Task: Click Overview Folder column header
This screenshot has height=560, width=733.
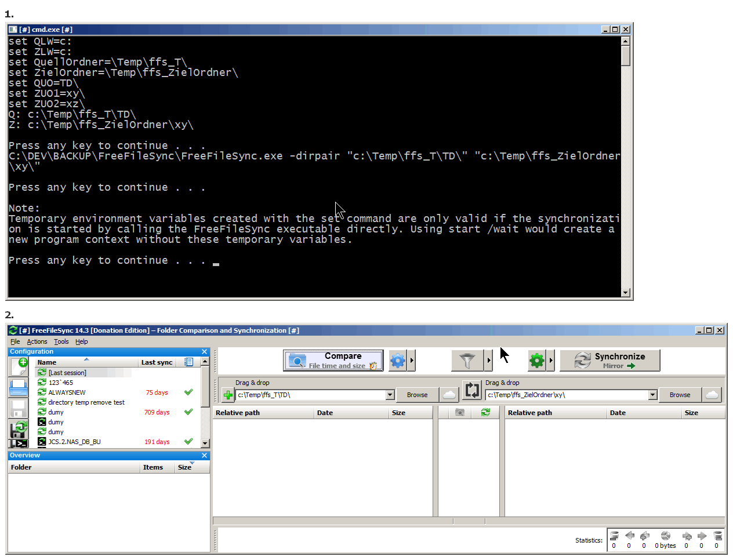Action: point(74,467)
